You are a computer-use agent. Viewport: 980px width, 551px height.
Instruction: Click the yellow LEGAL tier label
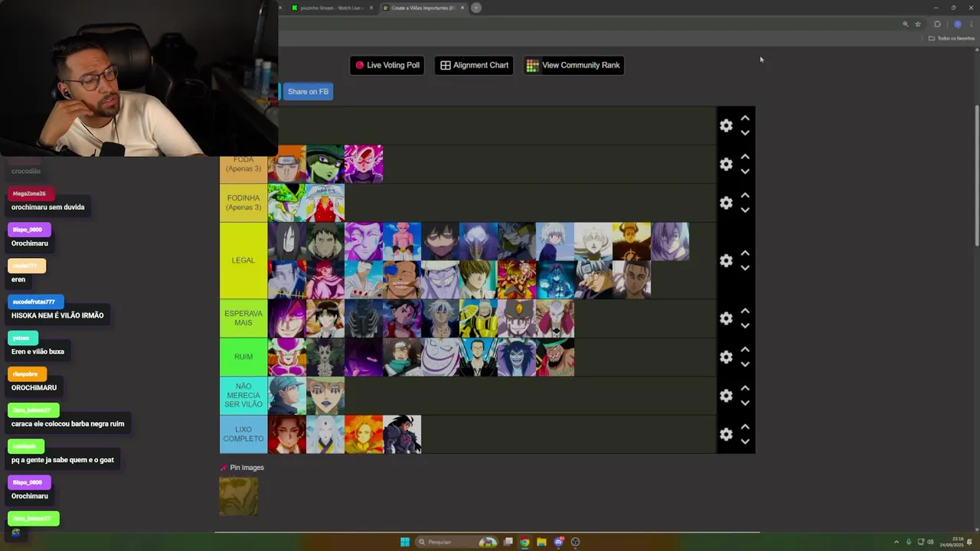(x=243, y=261)
